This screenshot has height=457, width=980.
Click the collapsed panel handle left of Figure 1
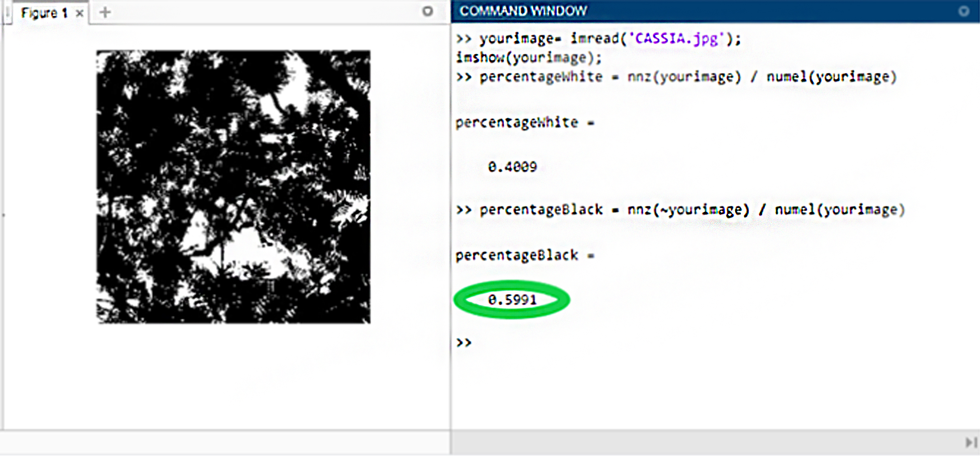[x=8, y=13]
